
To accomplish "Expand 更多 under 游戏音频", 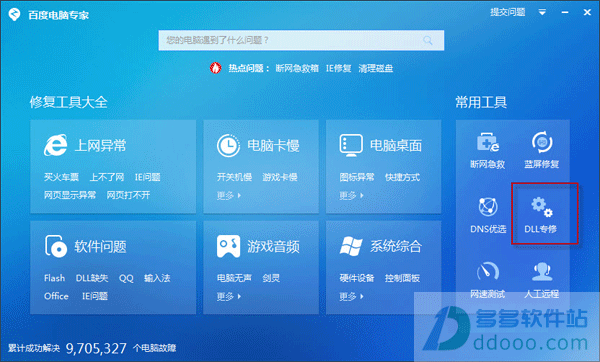I will point(228,296).
